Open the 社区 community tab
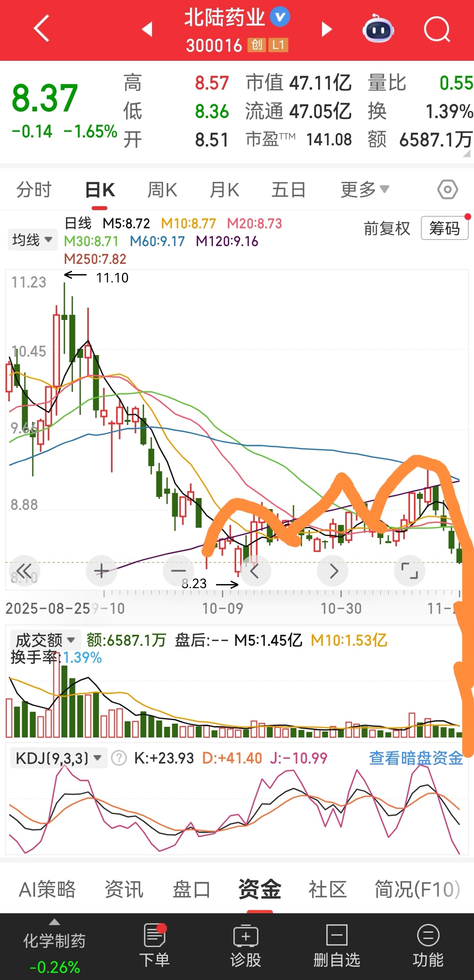Screen dimensions: 474x980 pyautogui.click(x=327, y=890)
